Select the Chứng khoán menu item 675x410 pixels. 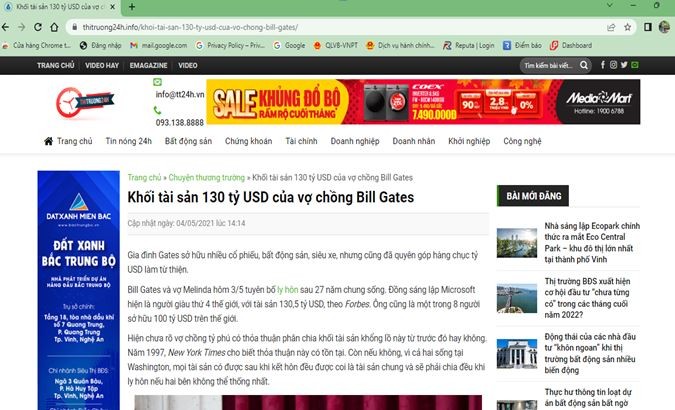coord(248,142)
